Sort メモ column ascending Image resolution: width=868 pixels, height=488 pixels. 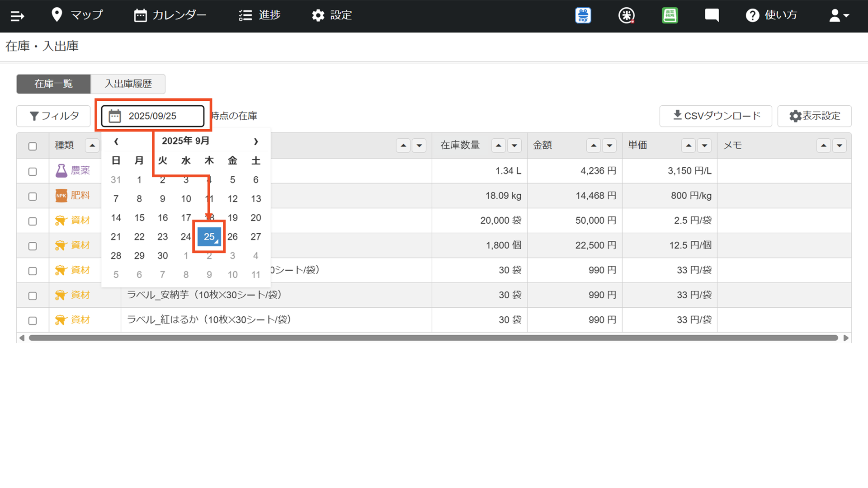point(824,145)
